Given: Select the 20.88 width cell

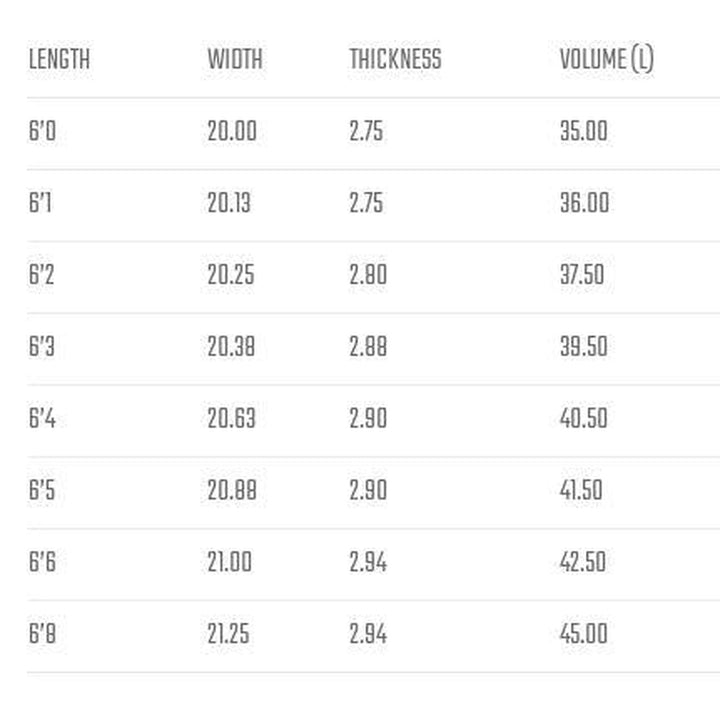Looking at the screenshot, I should [231, 490].
